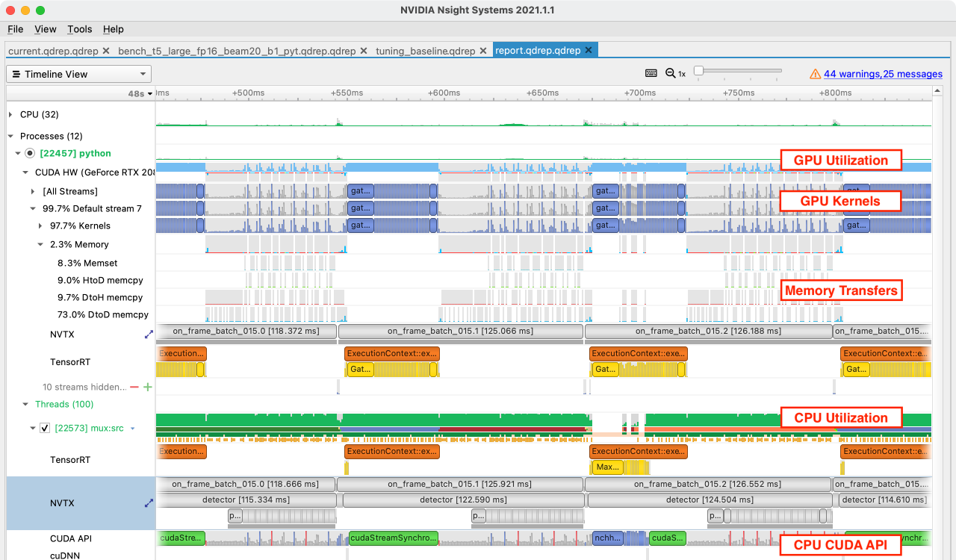Select the 9.0% HtoD memcpy row
This screenshot has width=956, height=560.
point(100,280)
